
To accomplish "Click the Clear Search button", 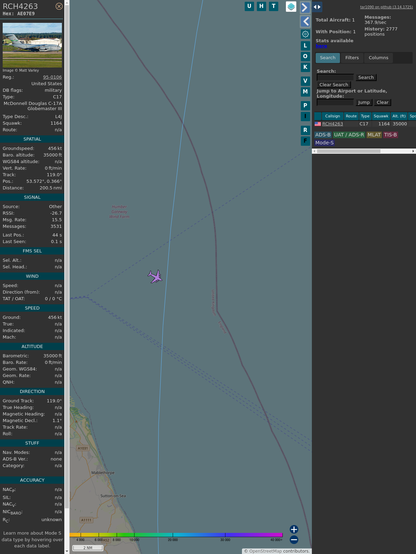I will [x=334, y=85].
